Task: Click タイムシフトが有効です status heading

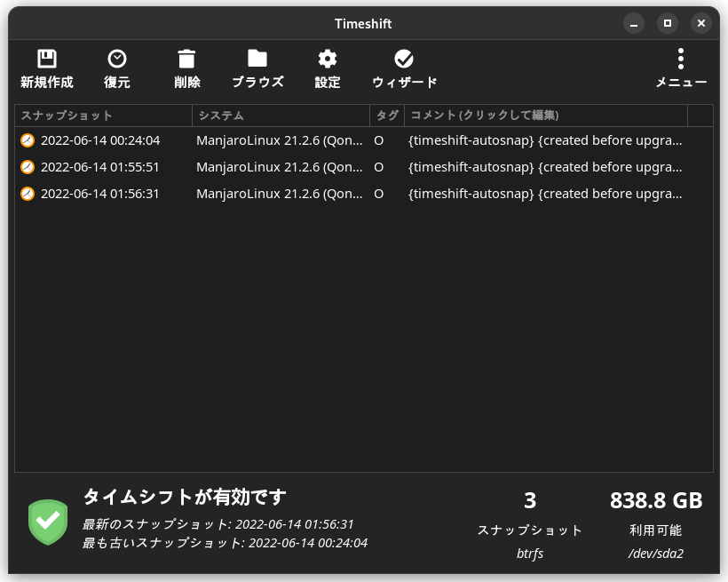Action: tap(185, 497)
